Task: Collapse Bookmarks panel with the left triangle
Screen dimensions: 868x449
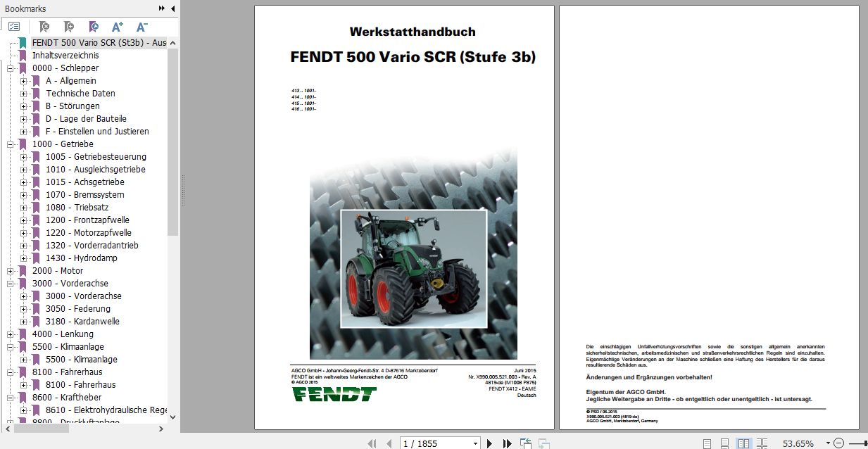Action: (x=172, y=8)
